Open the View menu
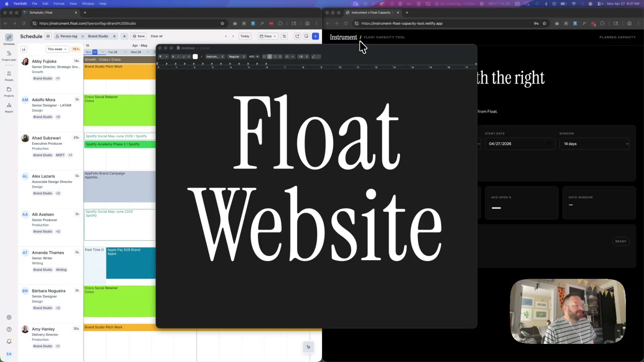Viewport: 644px width, 362px height. (73, 4)
